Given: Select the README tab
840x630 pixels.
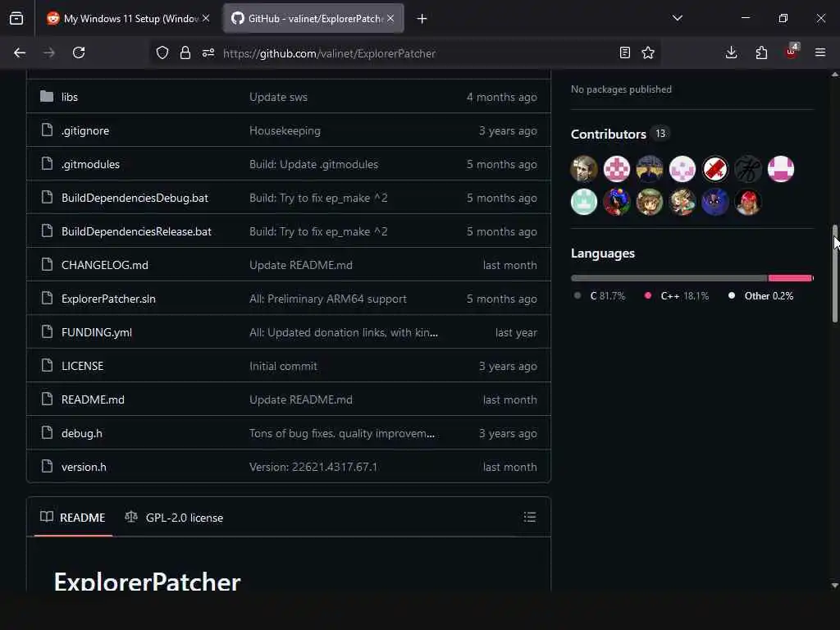Looking at the screenshot, I should 73,518.
